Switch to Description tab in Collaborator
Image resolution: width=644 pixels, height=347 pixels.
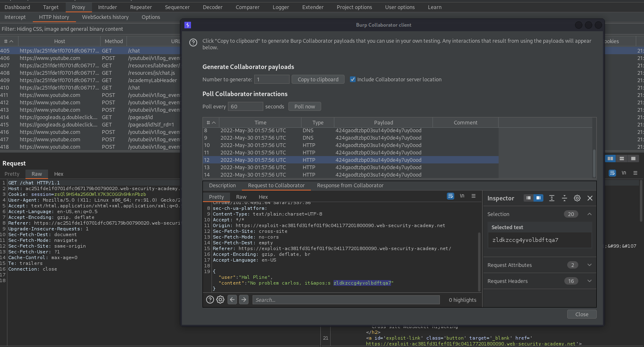click(x=222, y=185)
